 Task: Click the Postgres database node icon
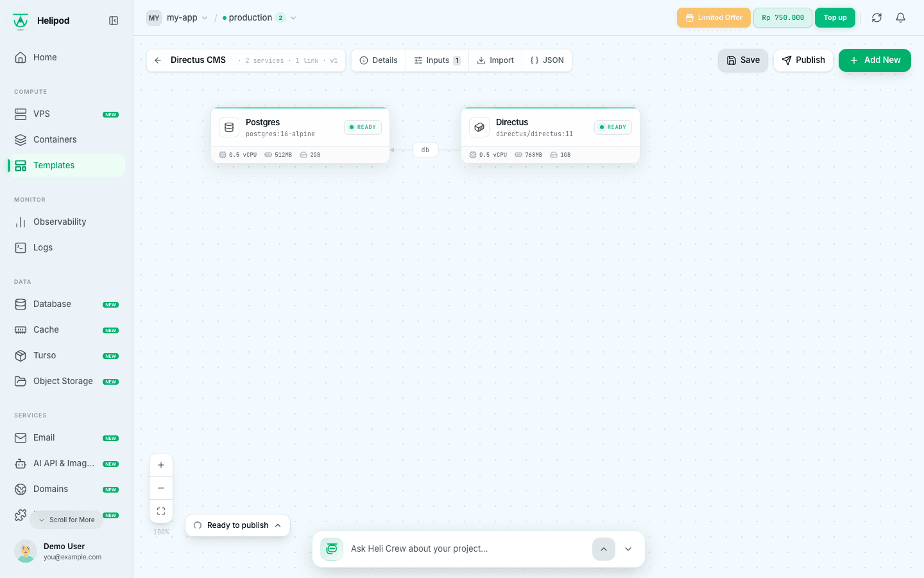229,127
